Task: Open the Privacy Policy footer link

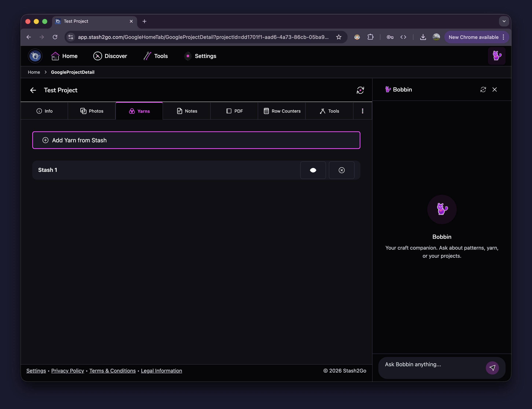Action: [x=67, y=370]
